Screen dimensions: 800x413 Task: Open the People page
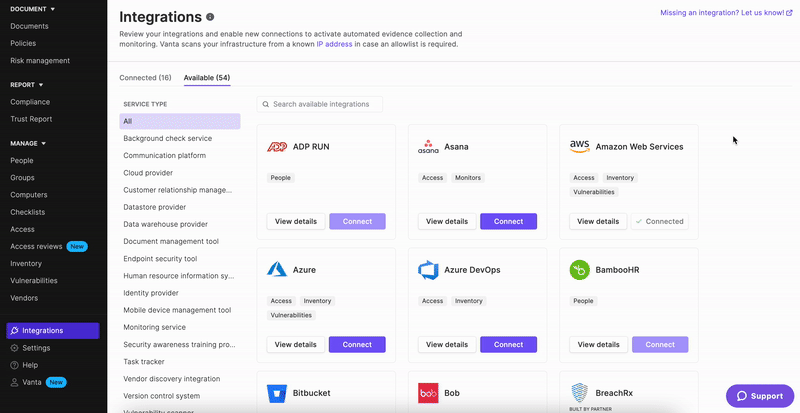[x=22, y=160]
